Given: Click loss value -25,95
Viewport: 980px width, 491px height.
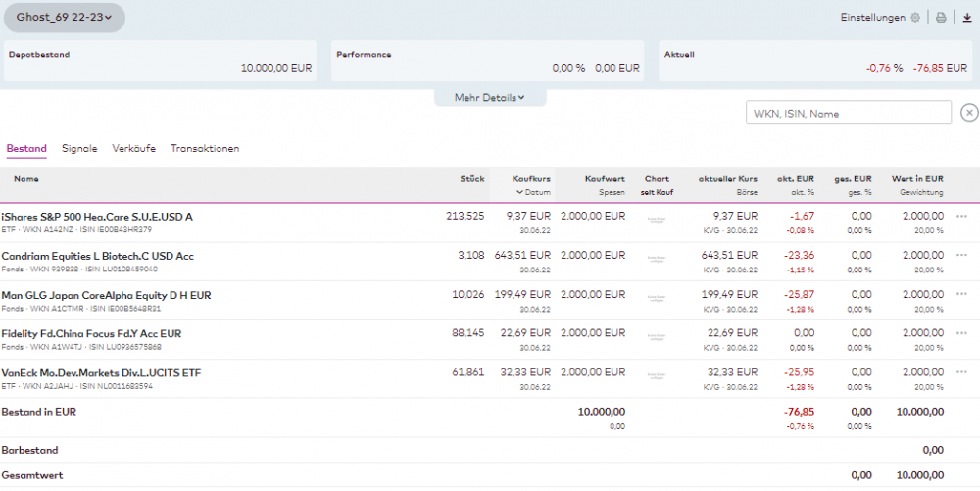Looking at the screenshot, I should tap(800, 372).
